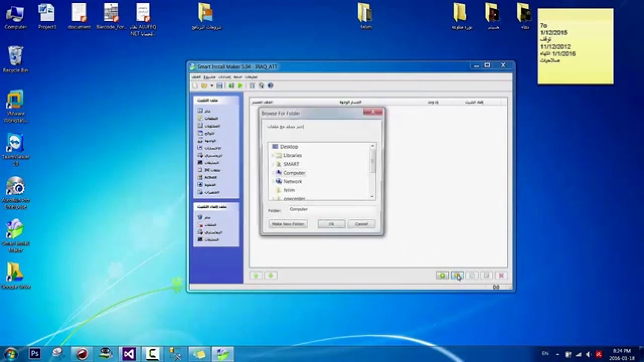Expand the Network node

tap(272, 182)
